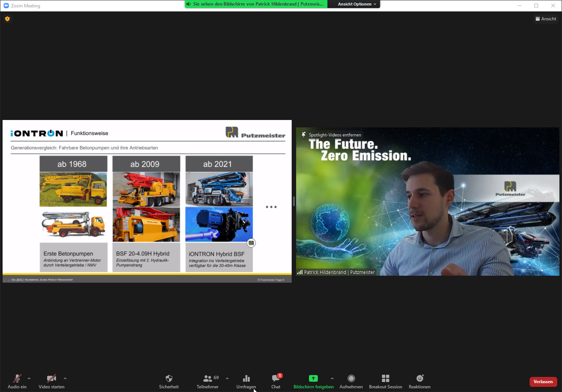Click Patrick Hildenbrand's video tile
562x392 pixels.
(428, 201)
